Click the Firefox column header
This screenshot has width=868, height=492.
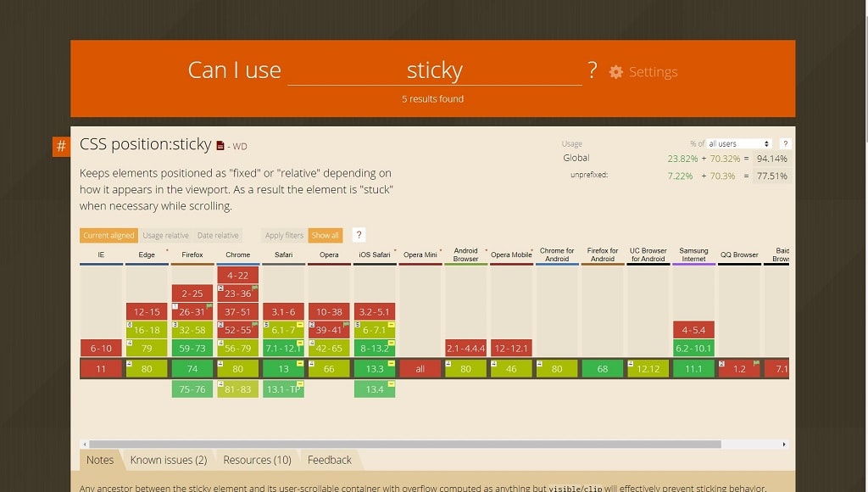pyautogui.click(x=192, y=254)
